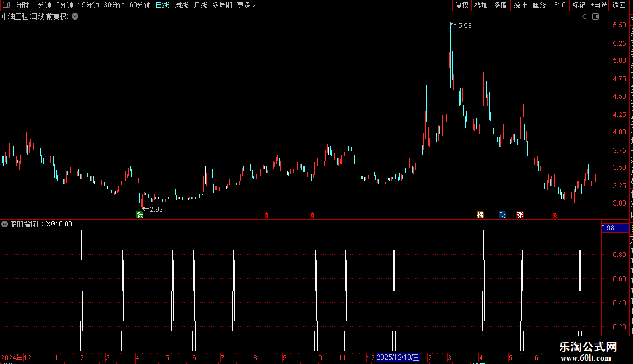The height and width of the screenshot is (364, 633).
Task: Click the red S marker near month 10
Action: pyautogui.click(x=313, y=216)
